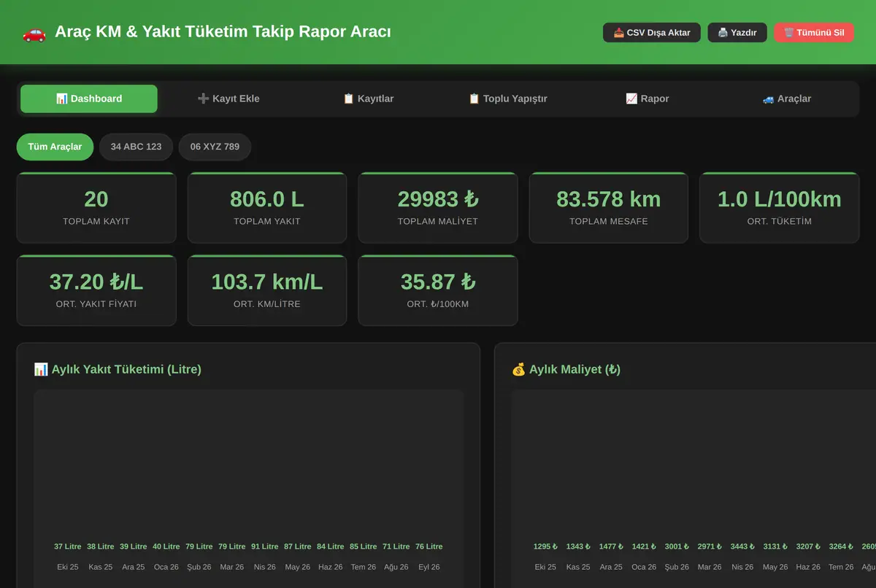Filter by vehicle 34 ABC 123
Screen dimensions: 876x588
[137, 147]
